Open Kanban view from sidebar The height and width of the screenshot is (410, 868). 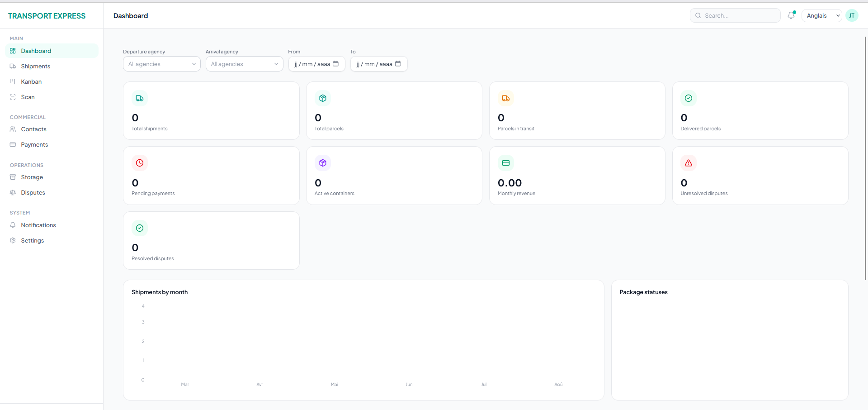point(52,81)
